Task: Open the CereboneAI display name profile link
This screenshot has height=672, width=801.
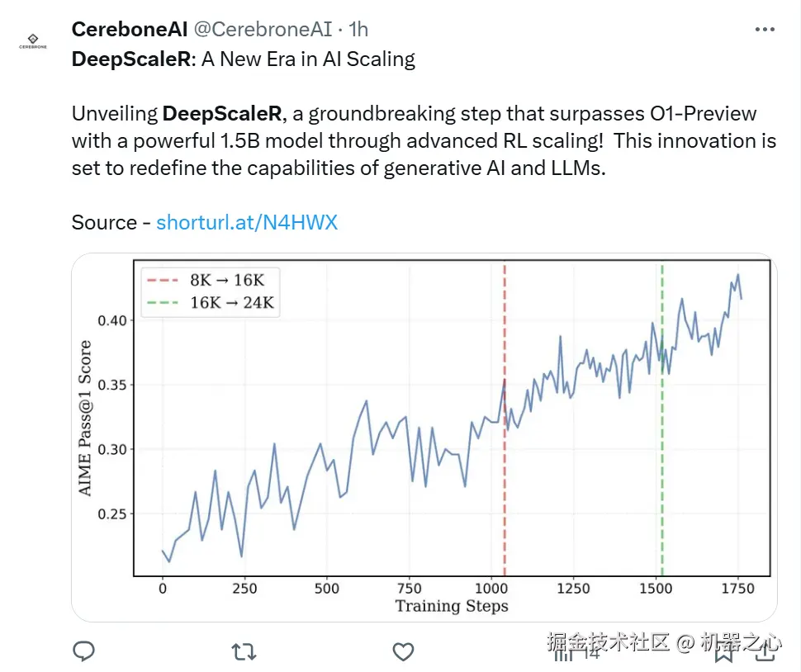Action: 130,30
